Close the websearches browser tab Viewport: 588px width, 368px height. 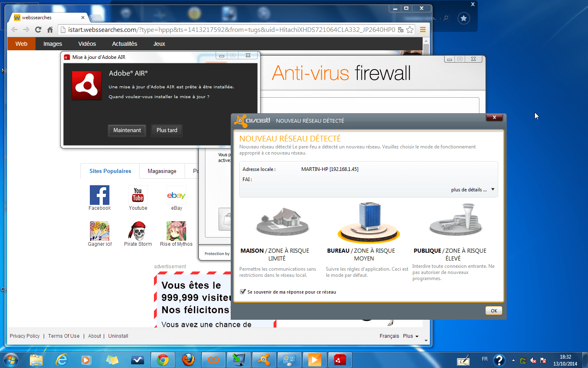point(83,18)
